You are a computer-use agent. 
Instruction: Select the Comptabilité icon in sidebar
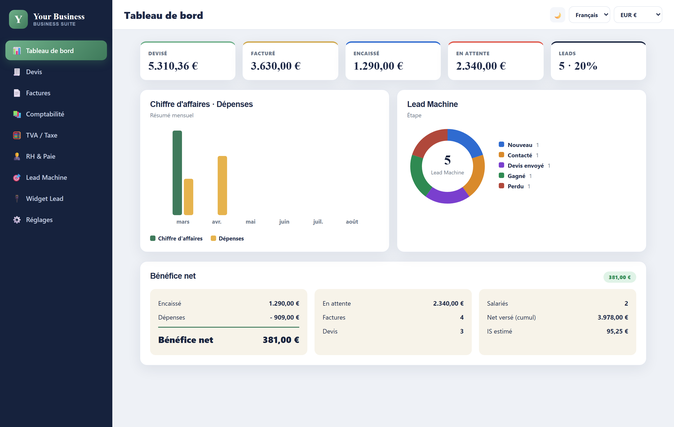(x=17, y=114)
